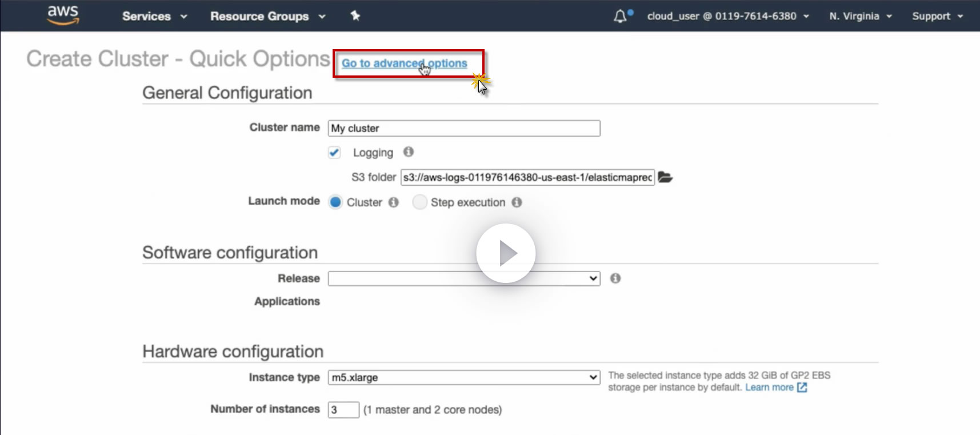The height and width of the screenshot is (435, 980).
Task: Open the Instance type dropdown
Action: click(x=464, y=377)
